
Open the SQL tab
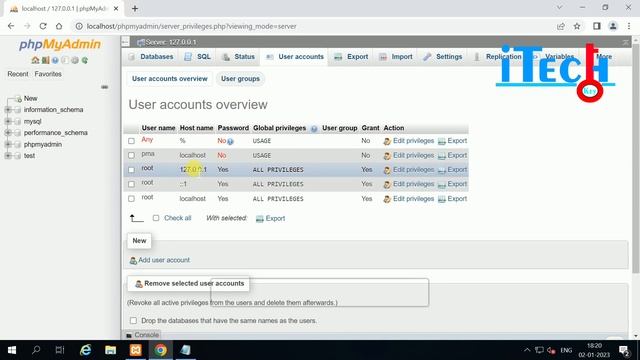click(198, 57)
